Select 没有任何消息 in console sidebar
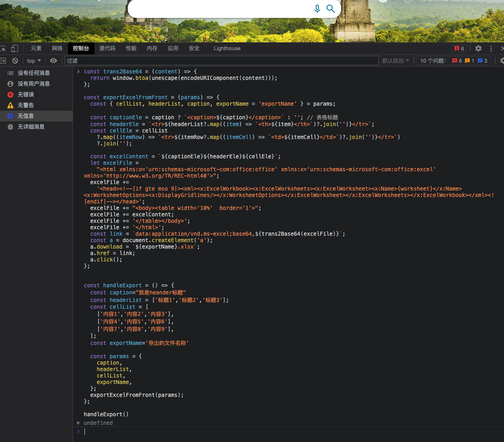504x442 pixels. tap(36, 73)
